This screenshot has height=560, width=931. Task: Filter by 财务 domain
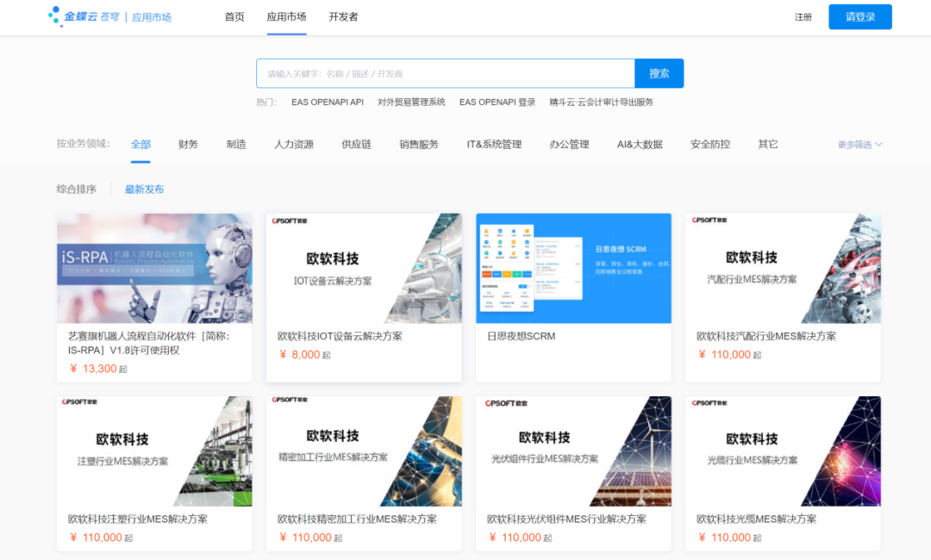(188, 144)
